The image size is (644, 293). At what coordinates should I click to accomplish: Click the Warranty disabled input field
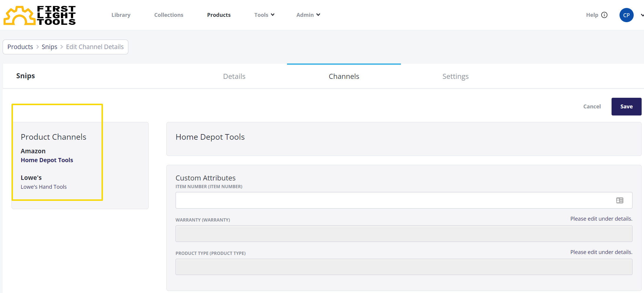pos(404,234)
